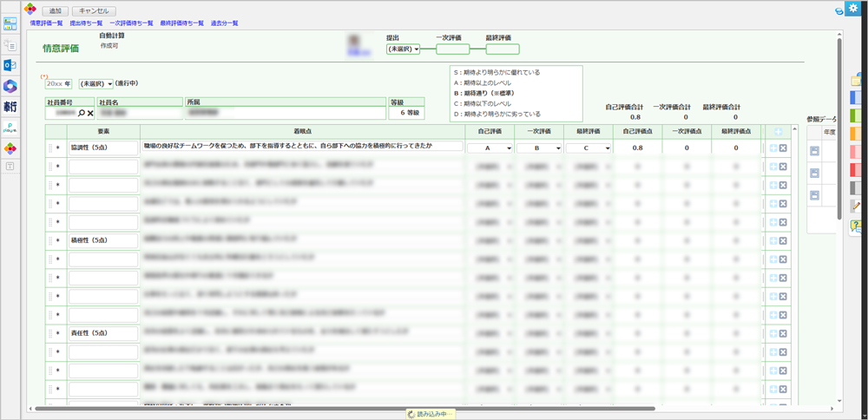Click the orange color swatch on right edge
This screenshot has height=420, width=868.
(x=857, y=134)
